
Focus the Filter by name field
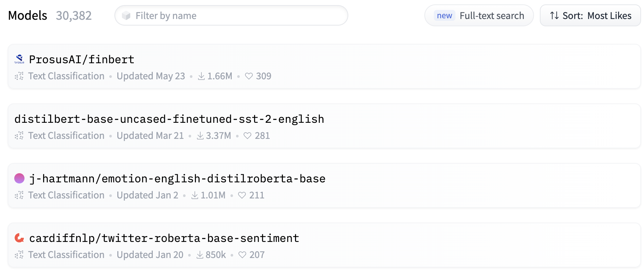pos(231,15)
